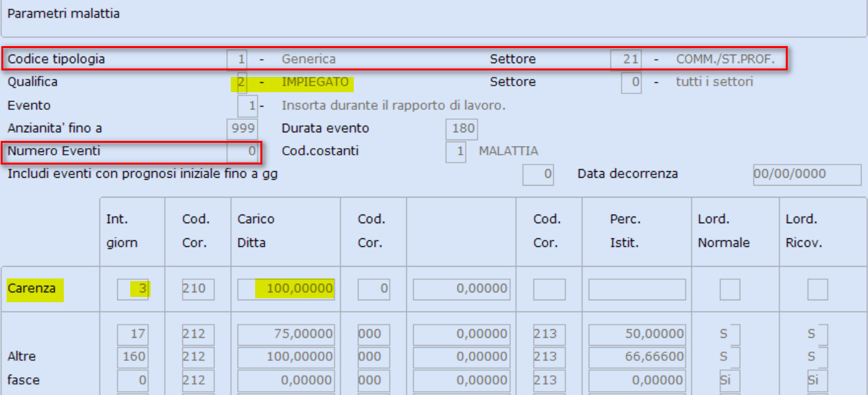Click the Evento code field
Viewport: 868px width, 395px height.
247,105
